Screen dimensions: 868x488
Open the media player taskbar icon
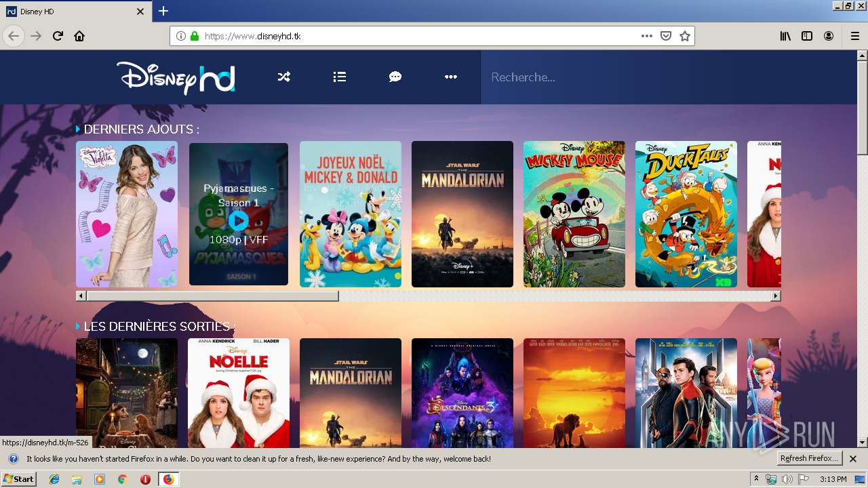(100, 479)
